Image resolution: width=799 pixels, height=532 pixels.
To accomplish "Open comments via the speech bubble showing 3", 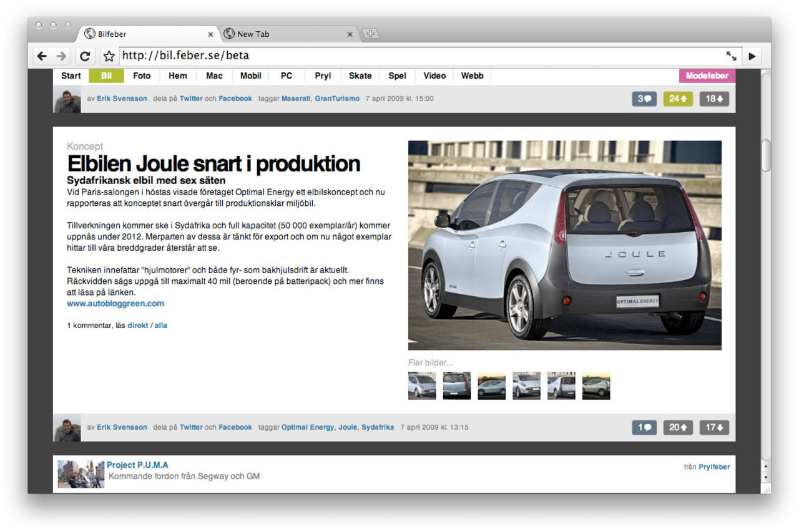I will pyautogui.click(x=644, y=99).
